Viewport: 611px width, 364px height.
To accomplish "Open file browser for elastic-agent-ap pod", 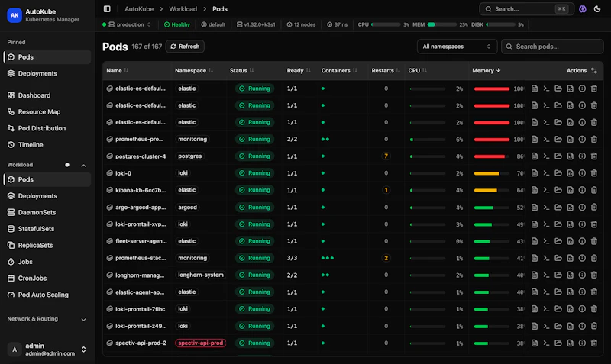I will pos(558,292).
